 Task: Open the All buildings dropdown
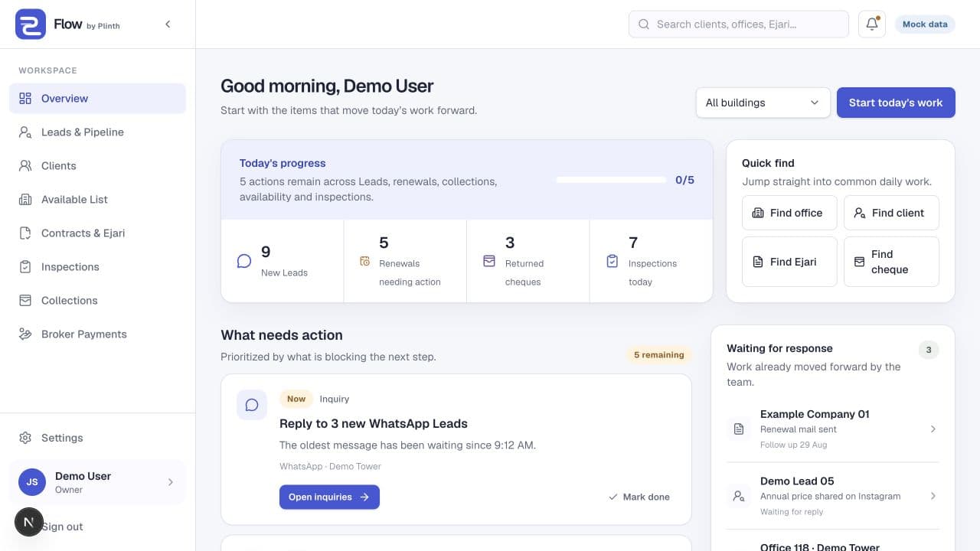tap(763, 103)
